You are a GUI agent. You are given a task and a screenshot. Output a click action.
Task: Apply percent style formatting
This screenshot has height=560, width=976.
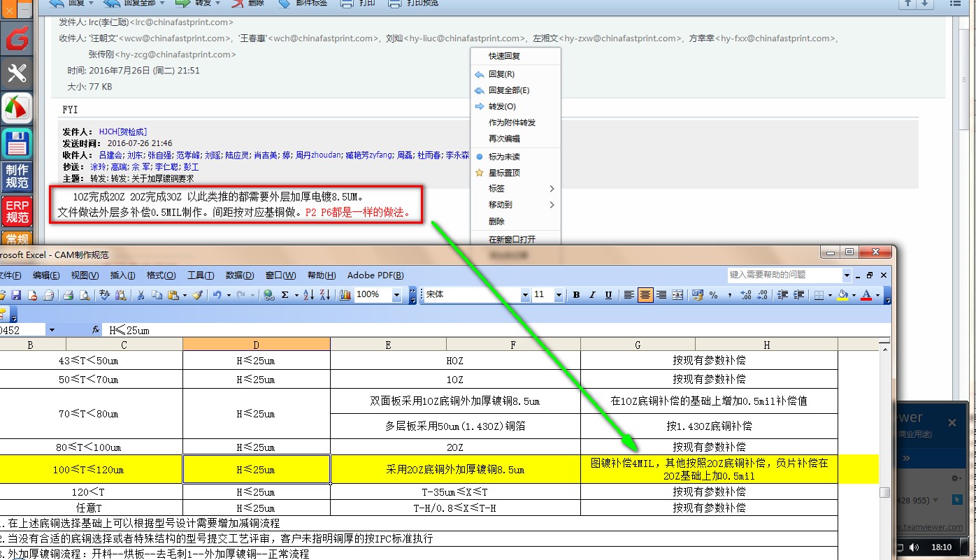point(713,295)
